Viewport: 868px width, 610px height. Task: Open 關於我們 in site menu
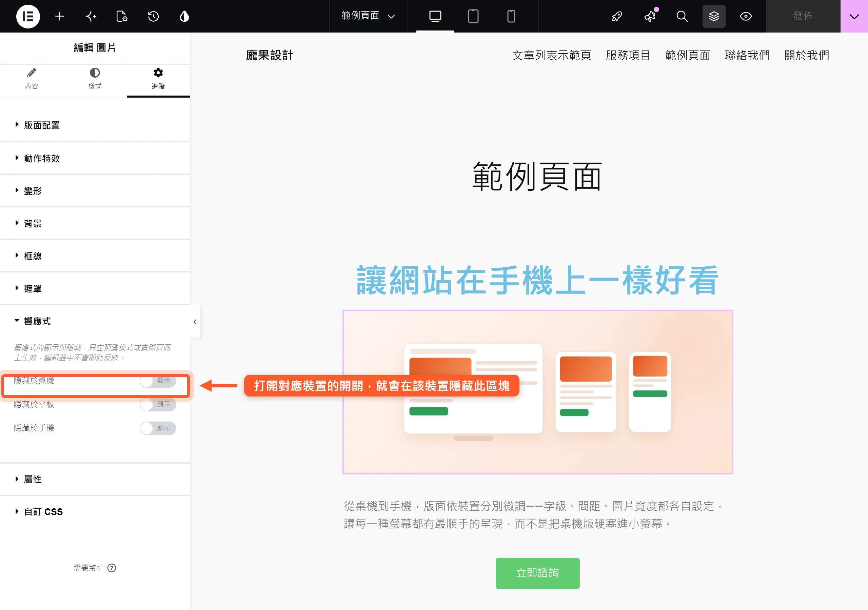[807, 56]
